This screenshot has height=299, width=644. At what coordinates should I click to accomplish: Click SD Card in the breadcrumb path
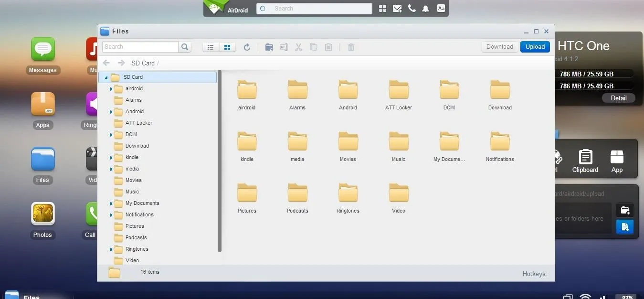click(x=143, y=63)
